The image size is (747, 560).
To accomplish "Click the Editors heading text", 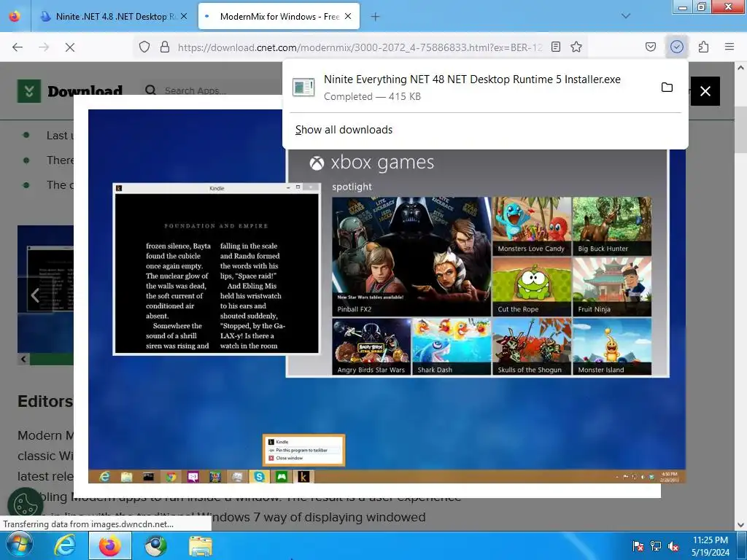I will 45,401.
